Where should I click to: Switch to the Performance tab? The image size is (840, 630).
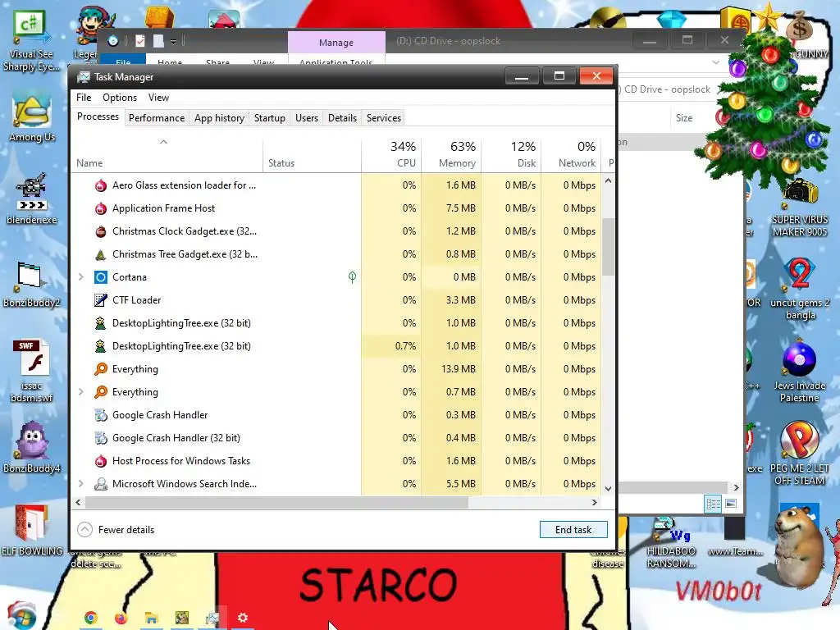(157, 118)
